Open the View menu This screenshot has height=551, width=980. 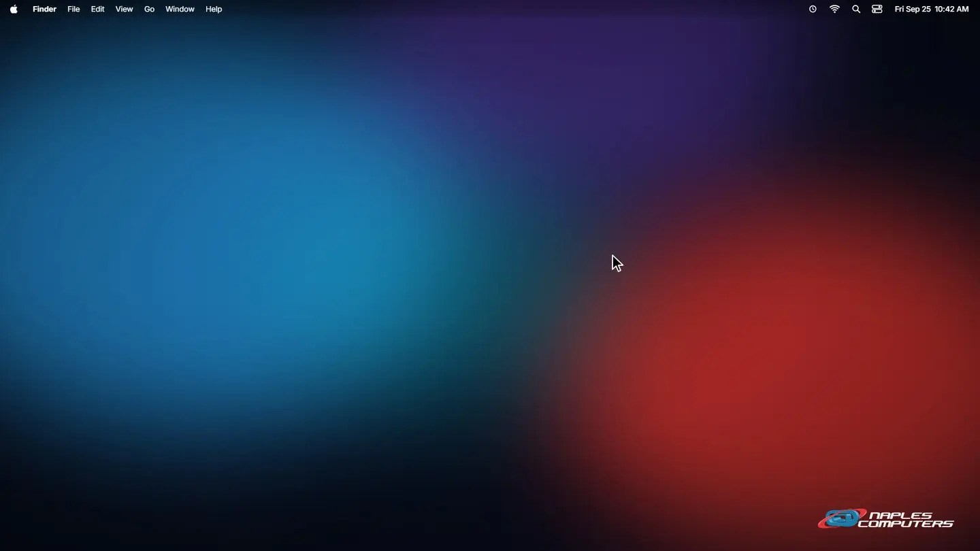coord(124,9)
